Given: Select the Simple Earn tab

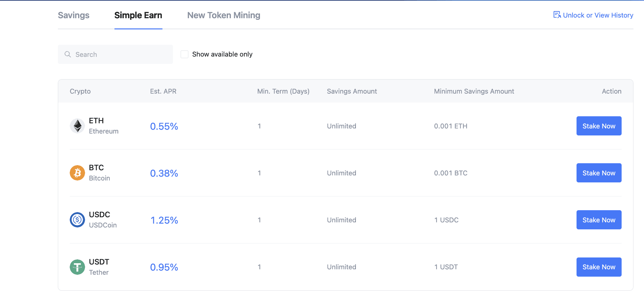Looking at the screenshot, I should coord(138,15).
